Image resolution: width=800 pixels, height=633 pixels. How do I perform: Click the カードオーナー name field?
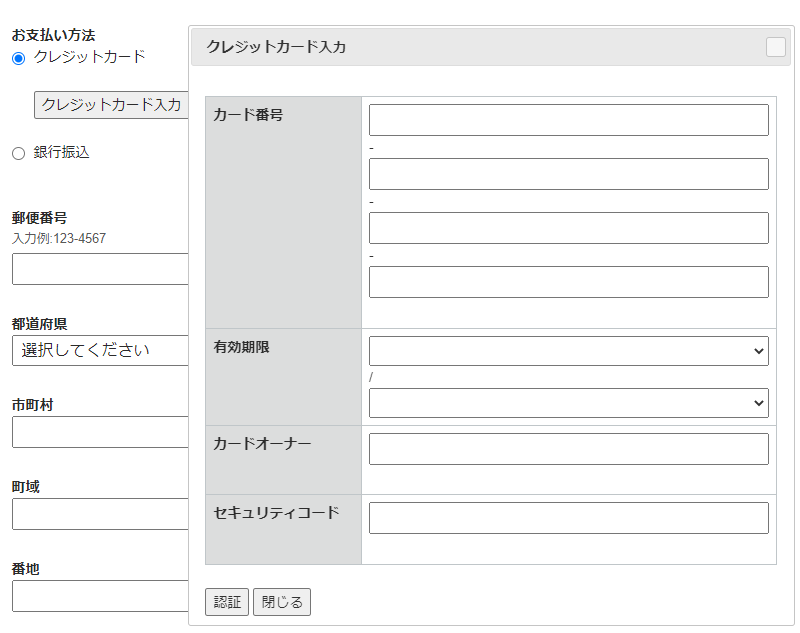tap(568, 448)
